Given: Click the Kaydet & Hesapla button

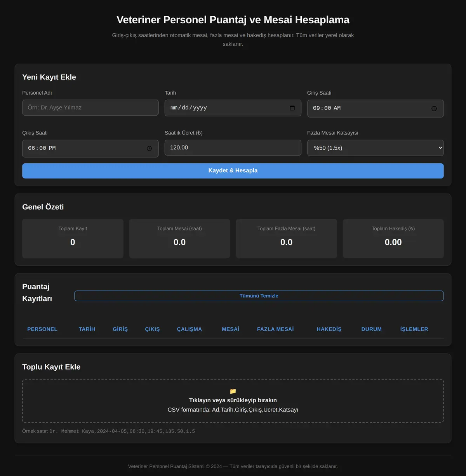Looking at the screenshot, I should tap(233, 171).
